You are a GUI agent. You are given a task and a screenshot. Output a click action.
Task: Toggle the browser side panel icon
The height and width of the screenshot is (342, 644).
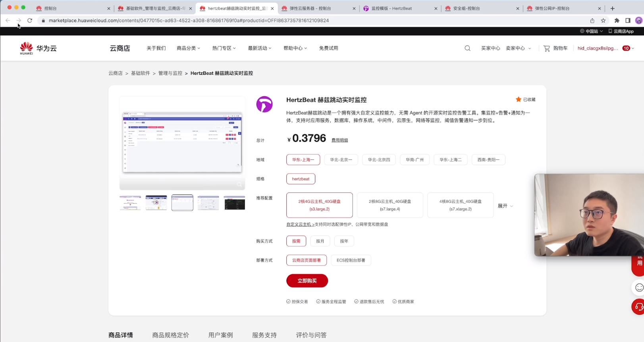coord(628,21)
